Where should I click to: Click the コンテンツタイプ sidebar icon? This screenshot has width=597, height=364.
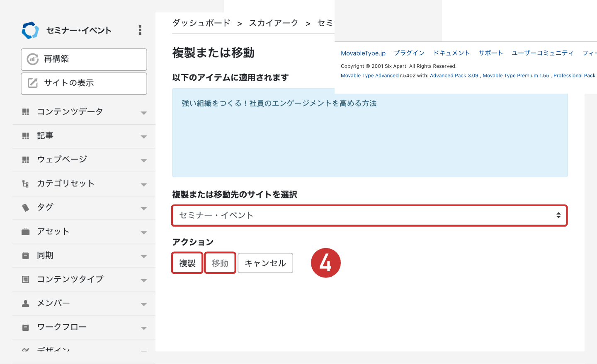[x=26, y=280]
